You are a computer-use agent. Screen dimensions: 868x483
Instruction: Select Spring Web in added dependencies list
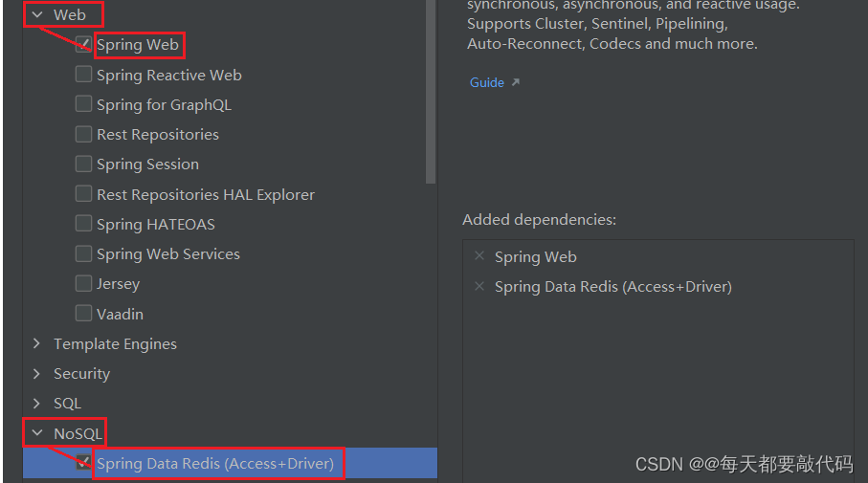[536, 257]
